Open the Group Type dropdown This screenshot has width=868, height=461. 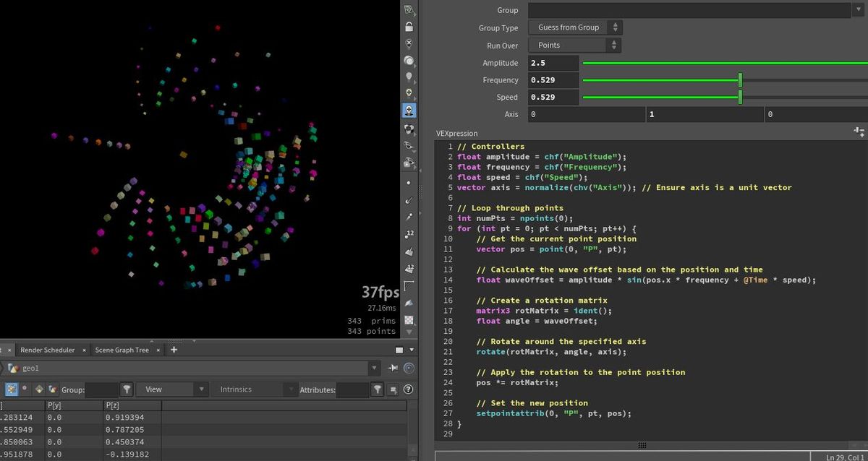point(575,27)
